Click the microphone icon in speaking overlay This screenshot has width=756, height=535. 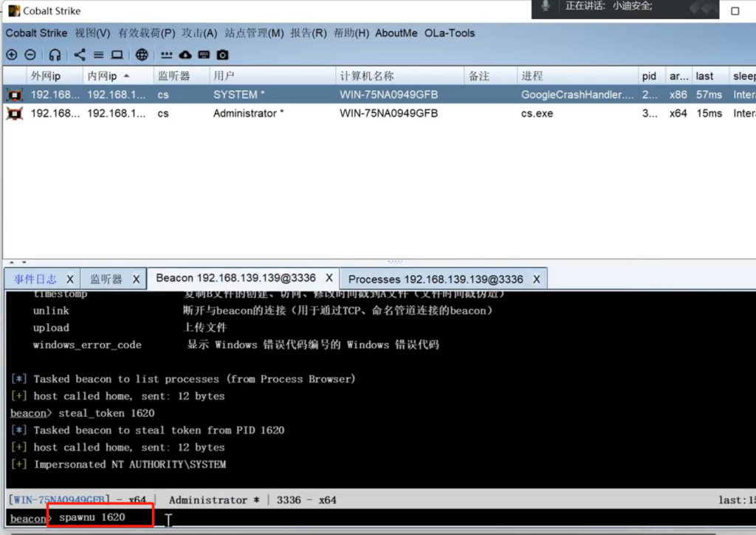click(x=546, y=6)
